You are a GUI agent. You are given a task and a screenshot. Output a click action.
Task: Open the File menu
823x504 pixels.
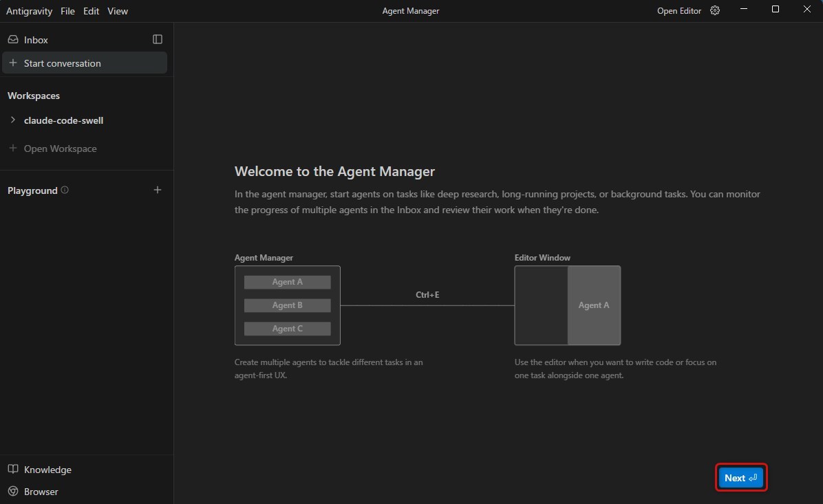67,11
